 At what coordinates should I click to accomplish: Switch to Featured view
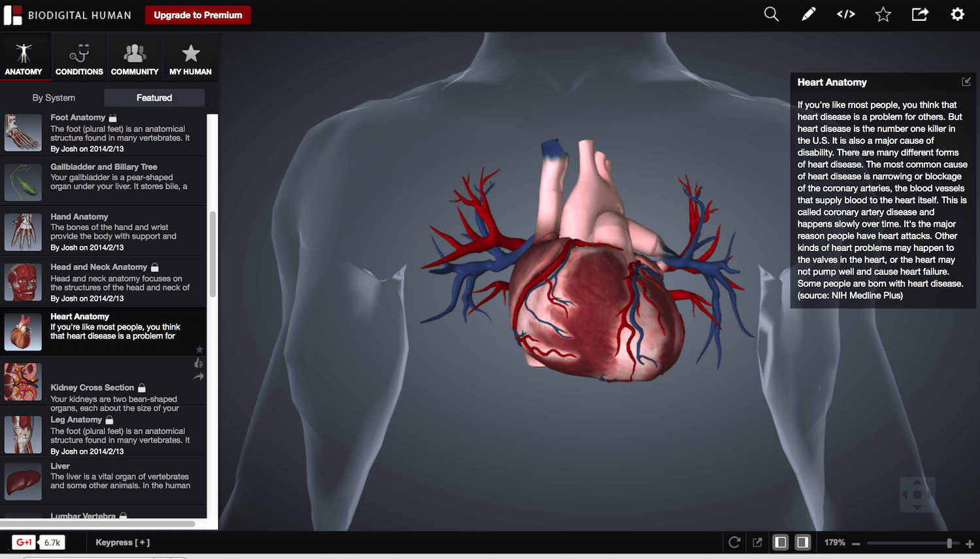click(x=154, y=97)
